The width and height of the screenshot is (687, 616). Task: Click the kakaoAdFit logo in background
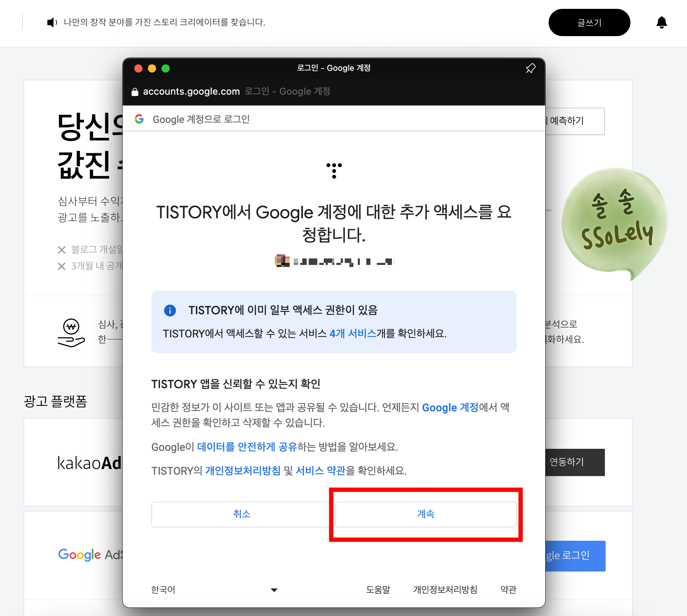pyautogui.click(x=90, y=463)
